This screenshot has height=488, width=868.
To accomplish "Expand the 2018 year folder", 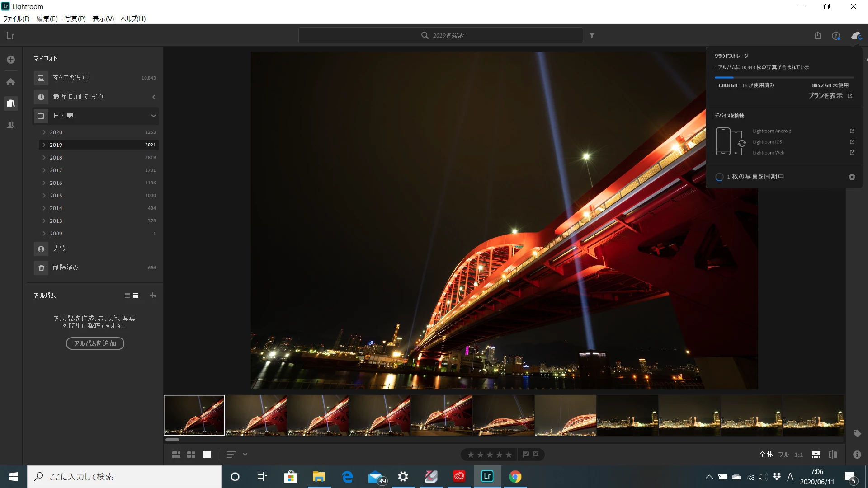I will coord(44,158).
